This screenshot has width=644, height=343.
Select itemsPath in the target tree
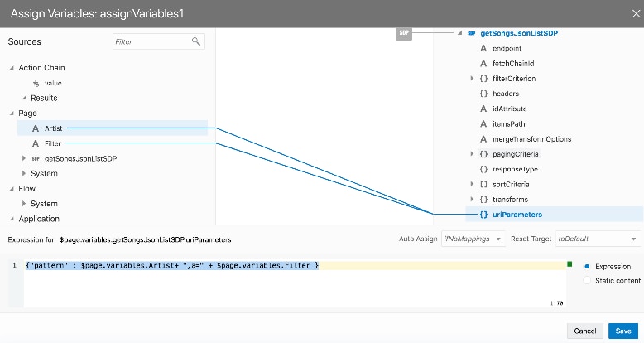click(509, 124)
